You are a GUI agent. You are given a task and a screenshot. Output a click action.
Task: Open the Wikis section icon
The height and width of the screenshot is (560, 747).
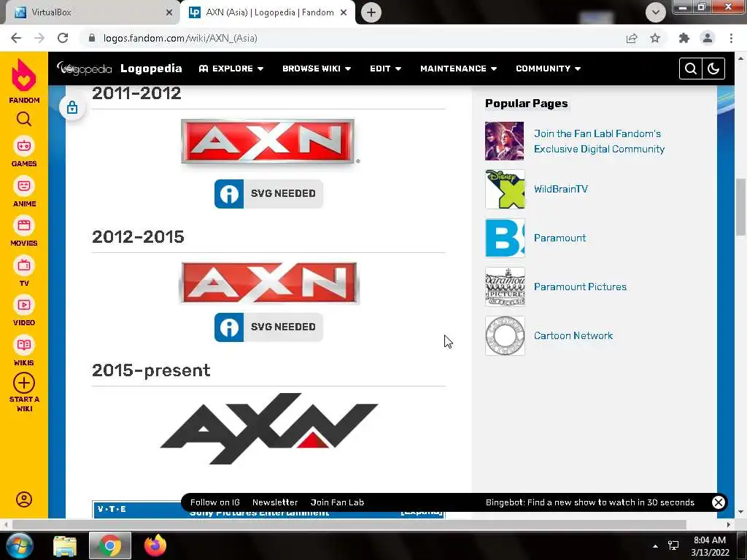click(x=24, y=345)
